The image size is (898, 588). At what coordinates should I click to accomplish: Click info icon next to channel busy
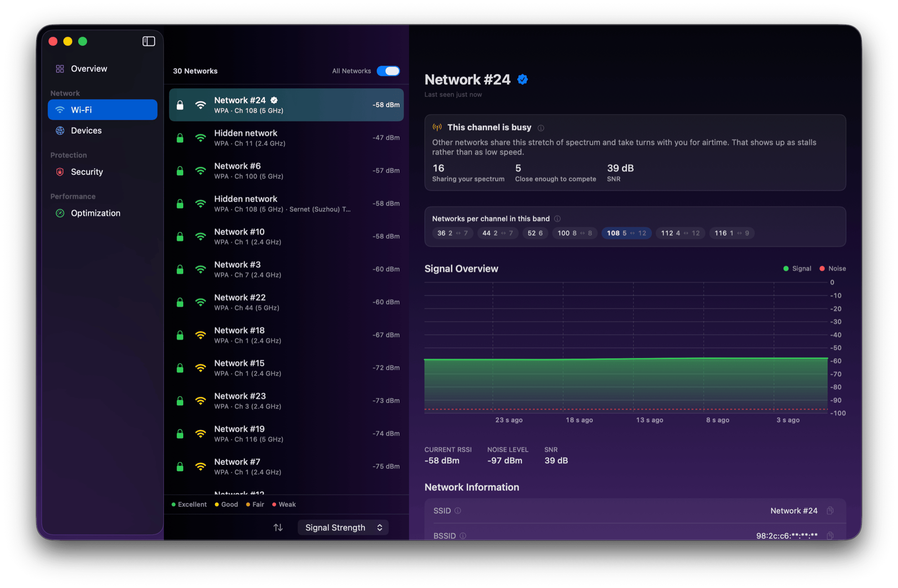point(541,128)
